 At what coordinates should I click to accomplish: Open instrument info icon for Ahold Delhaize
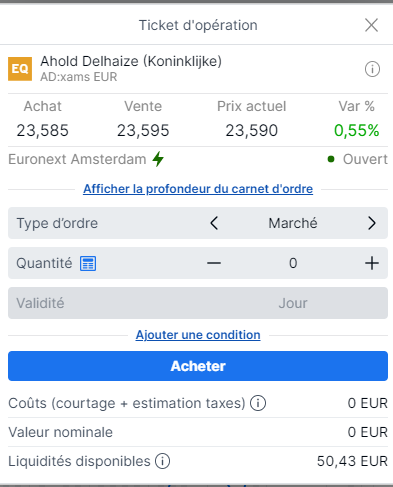point(372,69)
